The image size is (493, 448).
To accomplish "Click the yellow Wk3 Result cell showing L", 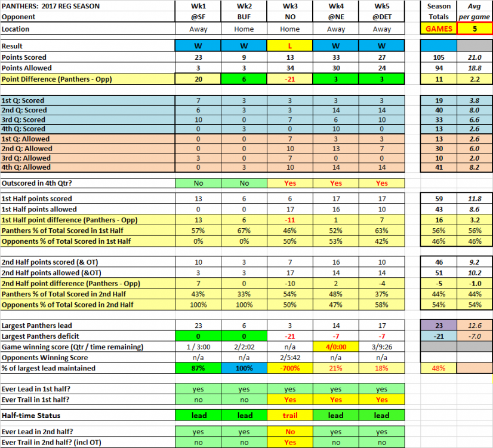I will pos(289,46).
